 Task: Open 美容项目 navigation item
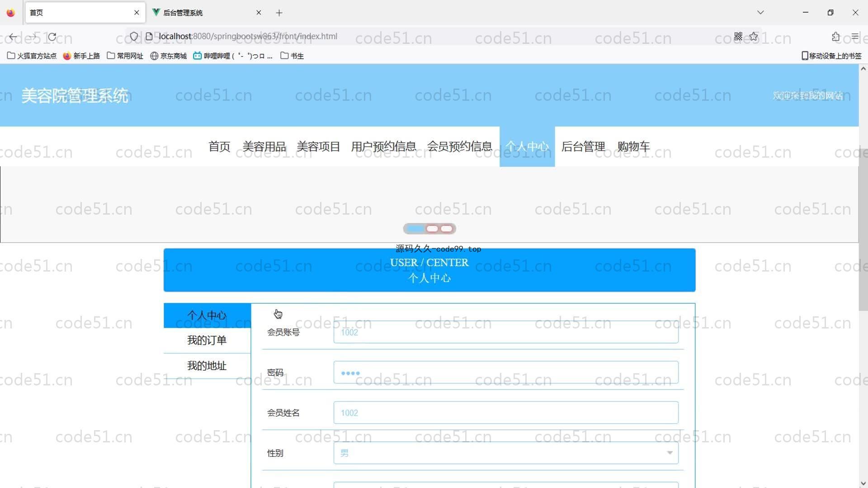318,146
